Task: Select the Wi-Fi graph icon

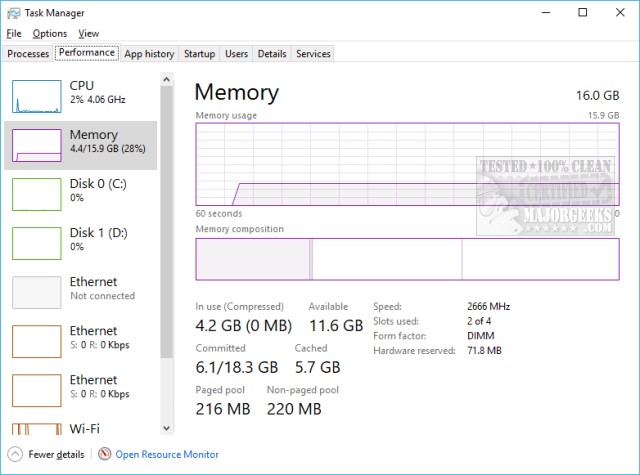Action: pyautogui.click(x=36, y=432)
